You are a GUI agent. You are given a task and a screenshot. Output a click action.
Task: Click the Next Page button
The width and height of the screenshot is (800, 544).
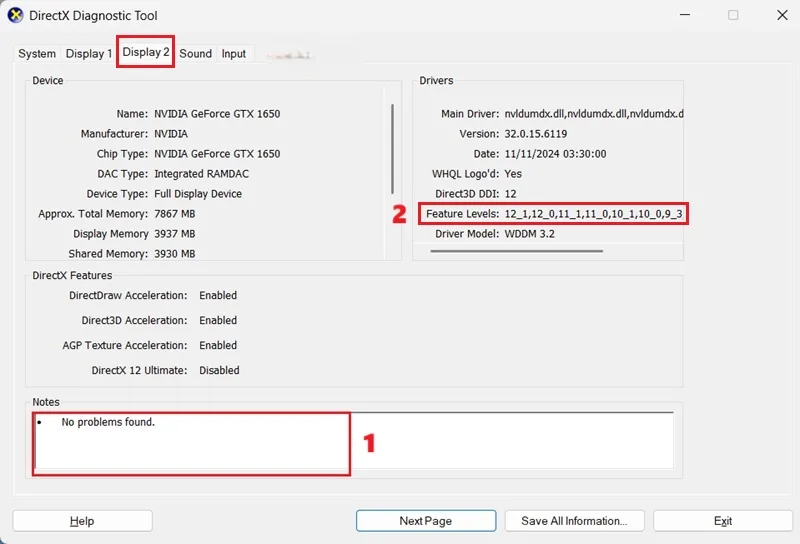(426, 521)
